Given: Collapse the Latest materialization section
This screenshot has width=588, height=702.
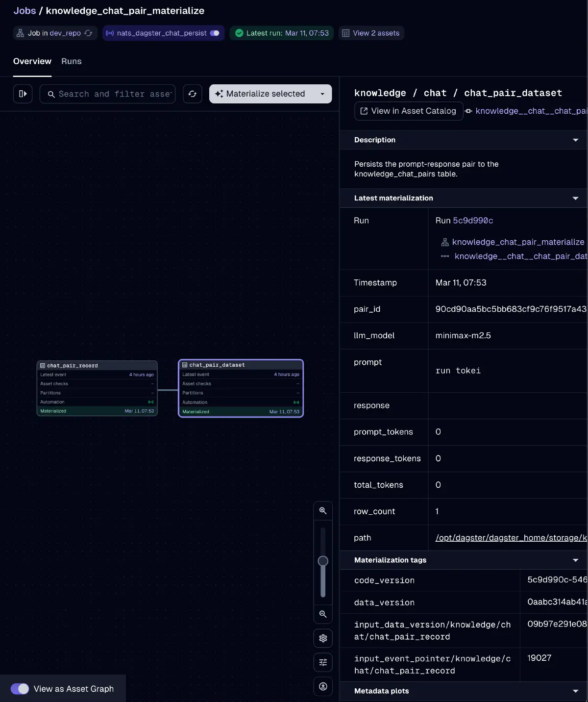Looking at the screenshot, I should click(x=575, y=199).
